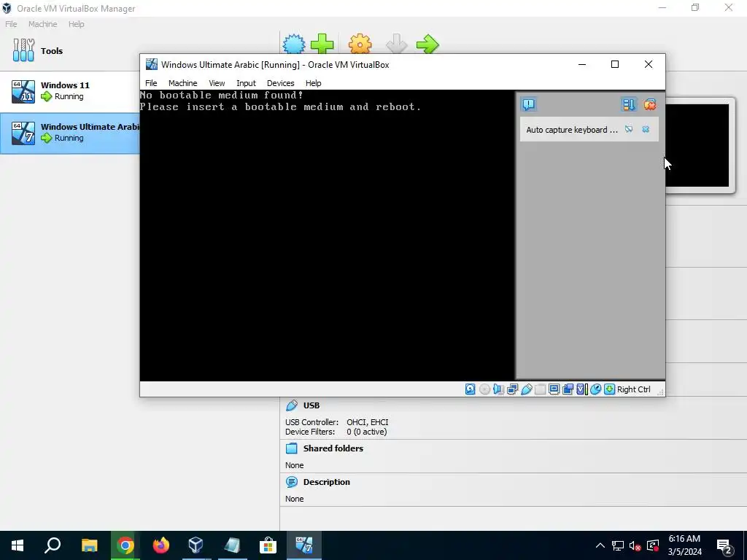Click the network adapters status icon
747x560 pixels.
(513, 389)
